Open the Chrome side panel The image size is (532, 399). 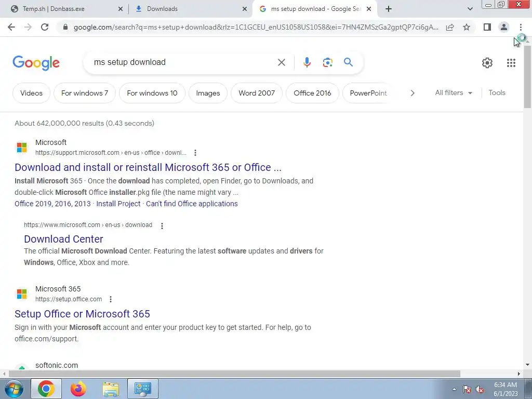click(x=487, y=27)
